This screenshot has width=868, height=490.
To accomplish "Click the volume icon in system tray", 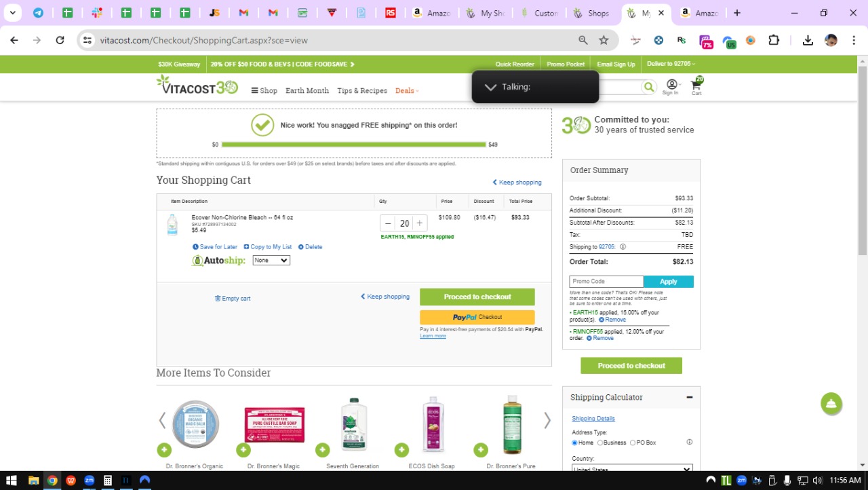I will [x=817, y=480].
